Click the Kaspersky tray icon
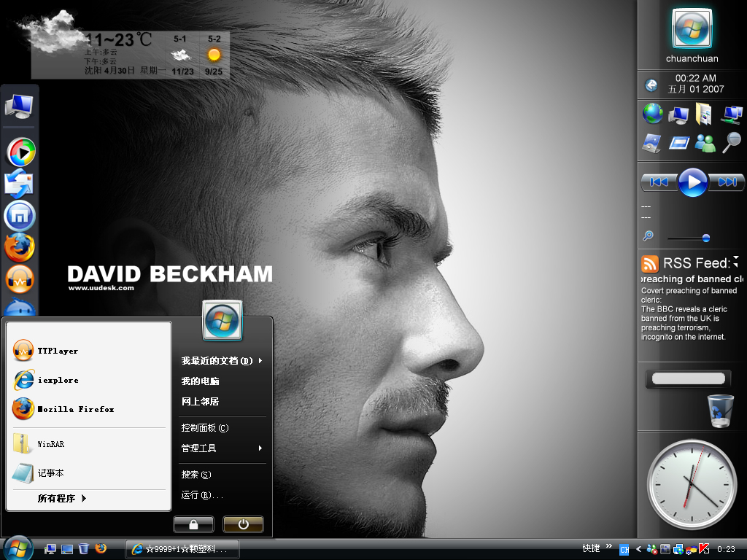747x560 pixels. pos(704,549)
